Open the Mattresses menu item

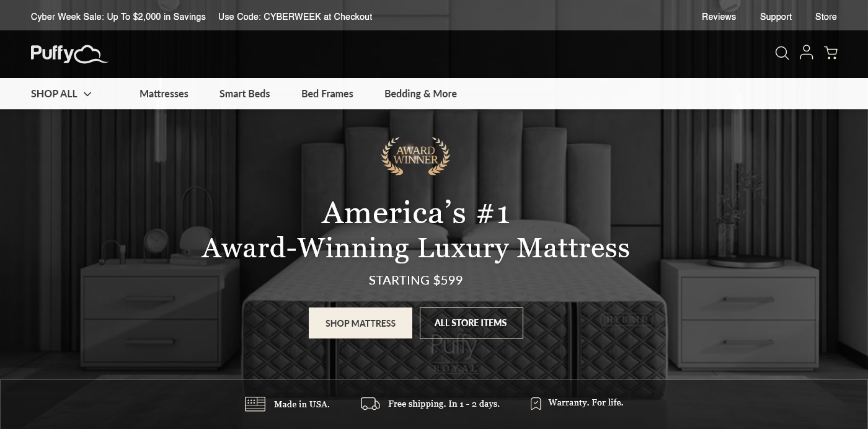[x=164, y=94]
